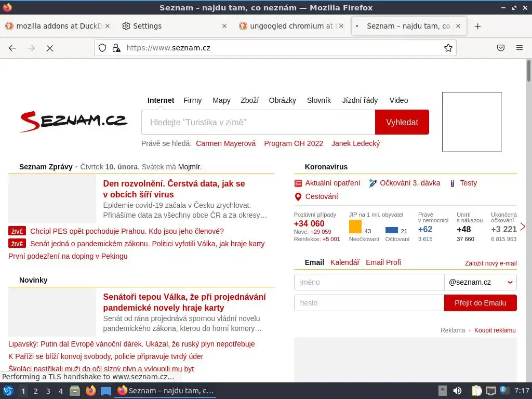Open the taskbar start menu icon
532x399 pixels.
tap(8, 391)
